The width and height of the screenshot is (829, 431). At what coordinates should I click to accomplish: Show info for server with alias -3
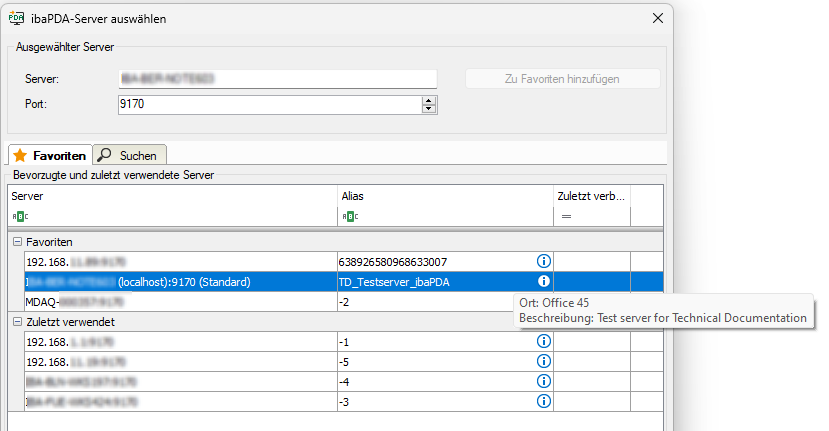544,401
